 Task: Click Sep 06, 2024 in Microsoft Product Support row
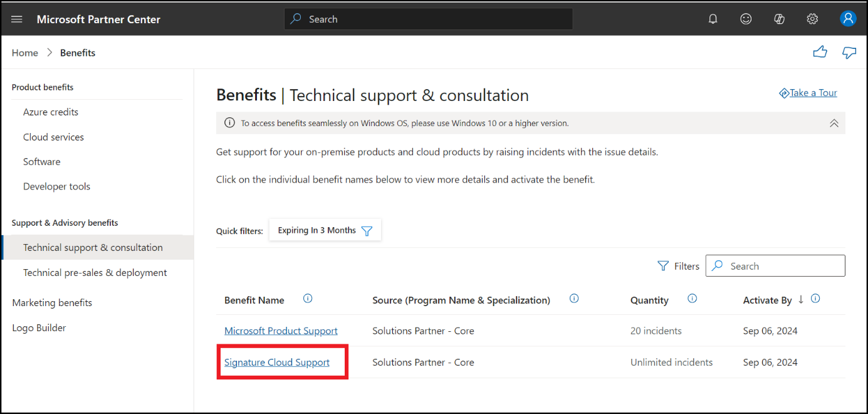[770, 331]
